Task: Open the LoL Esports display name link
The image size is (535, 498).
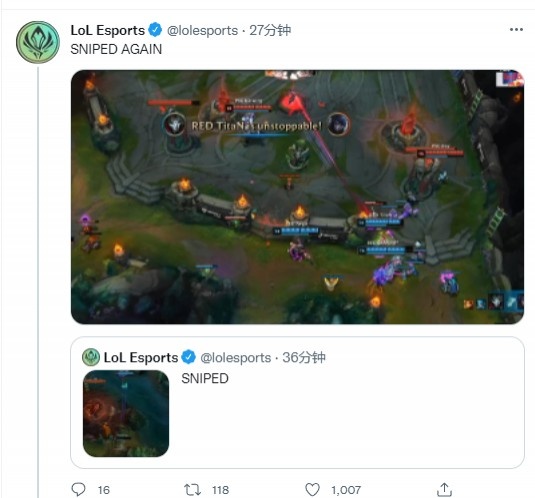Action: (x=107, y=30)
